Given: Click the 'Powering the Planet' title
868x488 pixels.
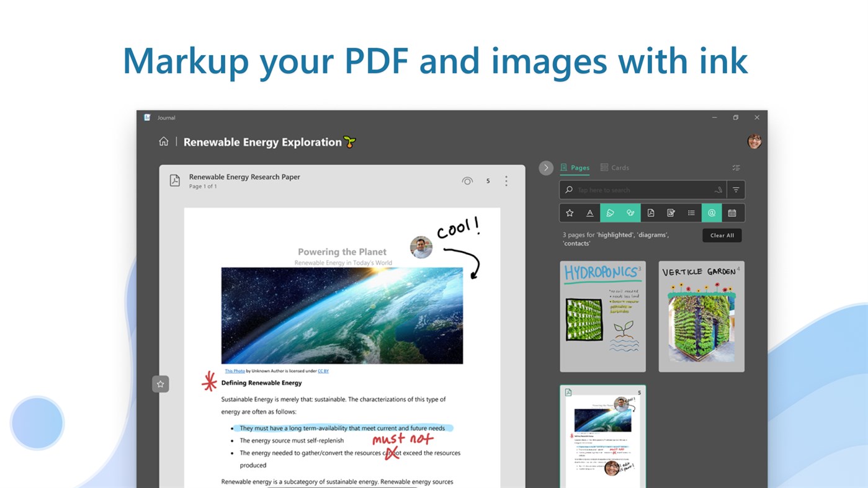Looking at the screenshot, I should (342, 252).
